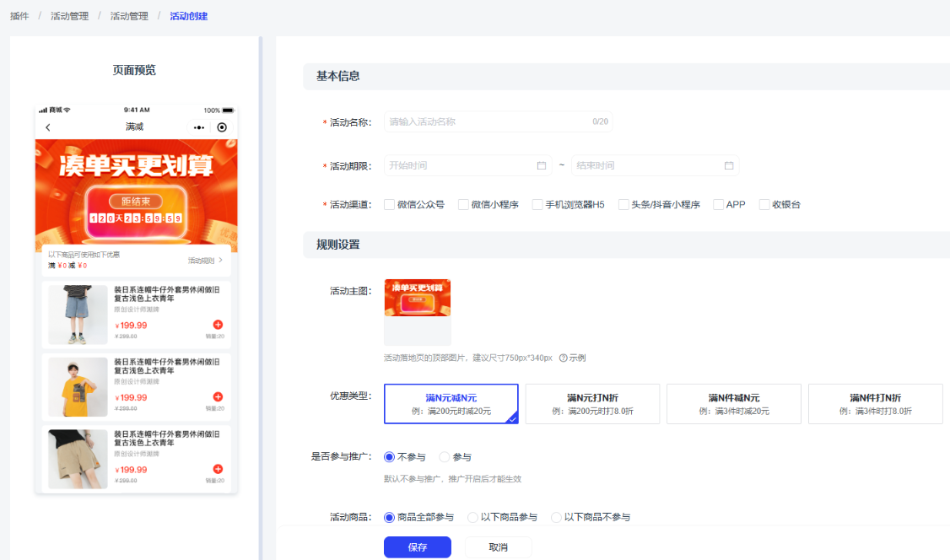Tick the 收银台 channel checkbox
This screenshot has width=950, height=560.
click(764, 204)
